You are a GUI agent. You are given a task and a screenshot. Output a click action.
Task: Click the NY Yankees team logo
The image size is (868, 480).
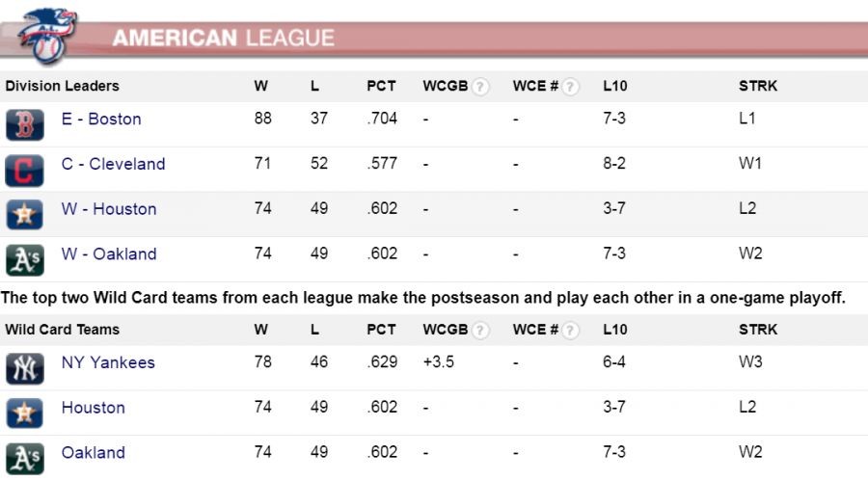pos(24,369)
